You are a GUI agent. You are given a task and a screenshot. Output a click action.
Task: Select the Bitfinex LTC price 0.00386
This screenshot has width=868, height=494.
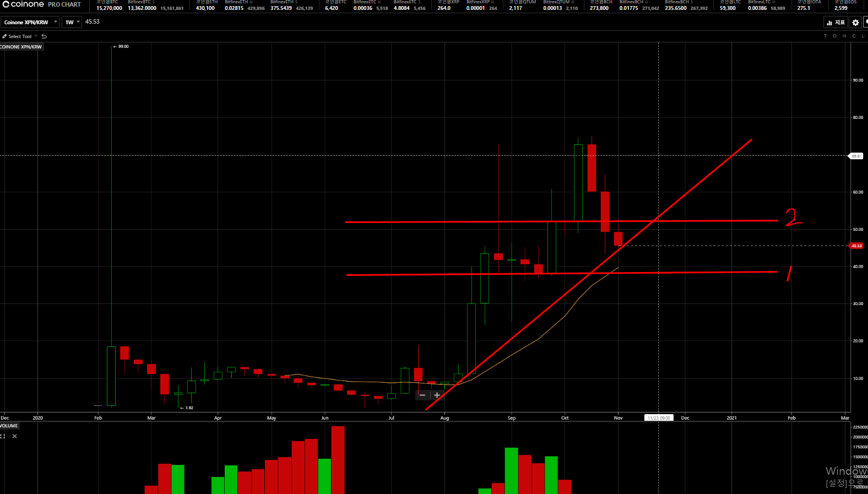point(757,8)
